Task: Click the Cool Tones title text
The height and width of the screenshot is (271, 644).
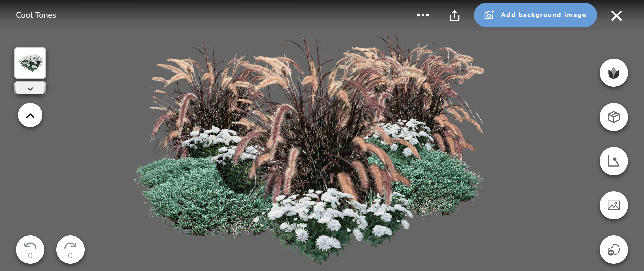Action: coord(36,15)
